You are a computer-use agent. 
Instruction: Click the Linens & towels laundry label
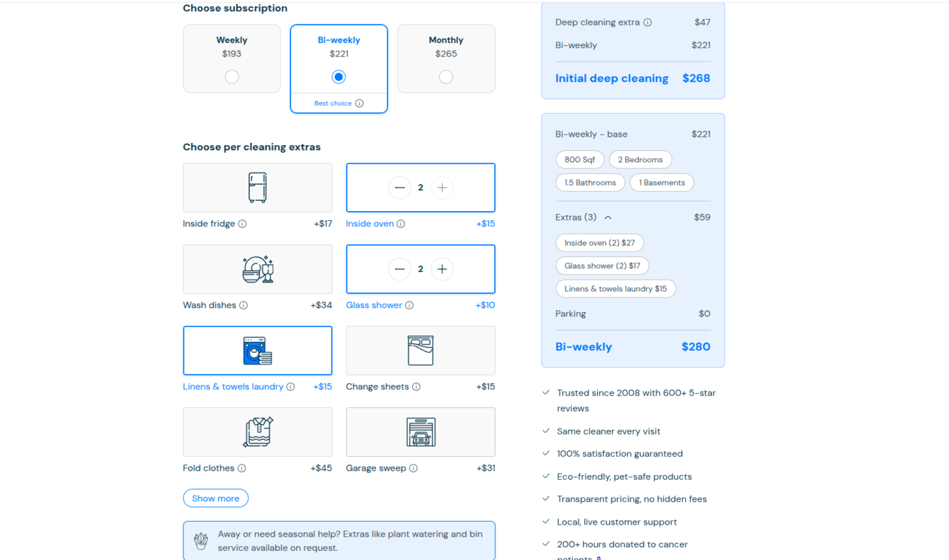tap(233, 387)
